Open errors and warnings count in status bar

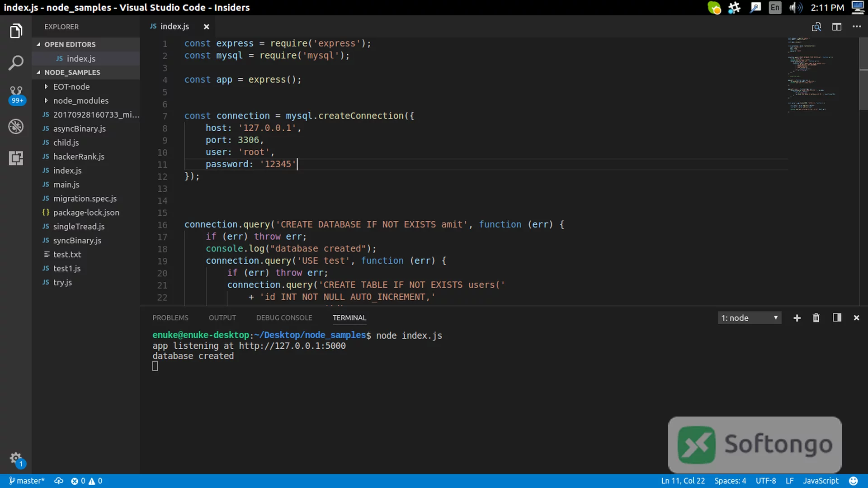coord(86,481)
